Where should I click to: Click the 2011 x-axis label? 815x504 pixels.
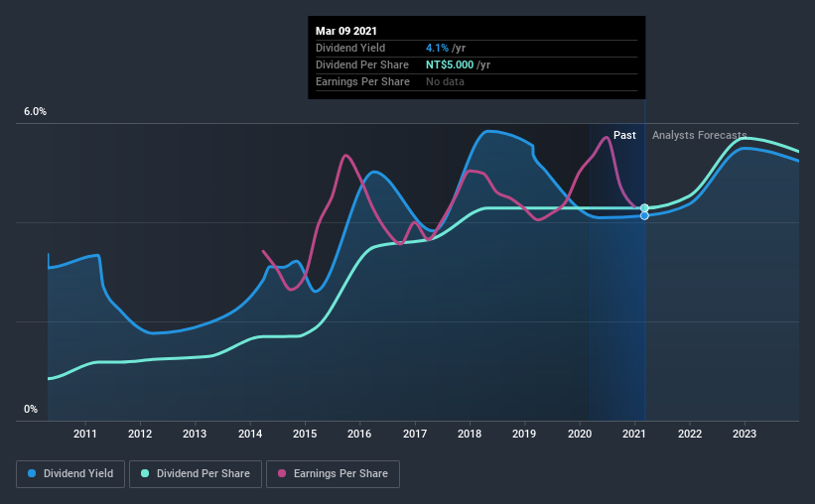click(x=84, y=434)
